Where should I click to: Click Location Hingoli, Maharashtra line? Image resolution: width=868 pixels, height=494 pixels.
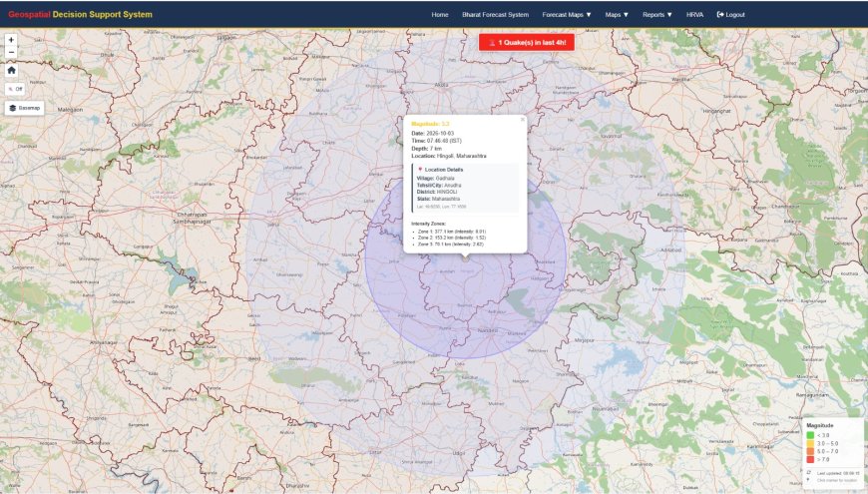click(448, 156)
